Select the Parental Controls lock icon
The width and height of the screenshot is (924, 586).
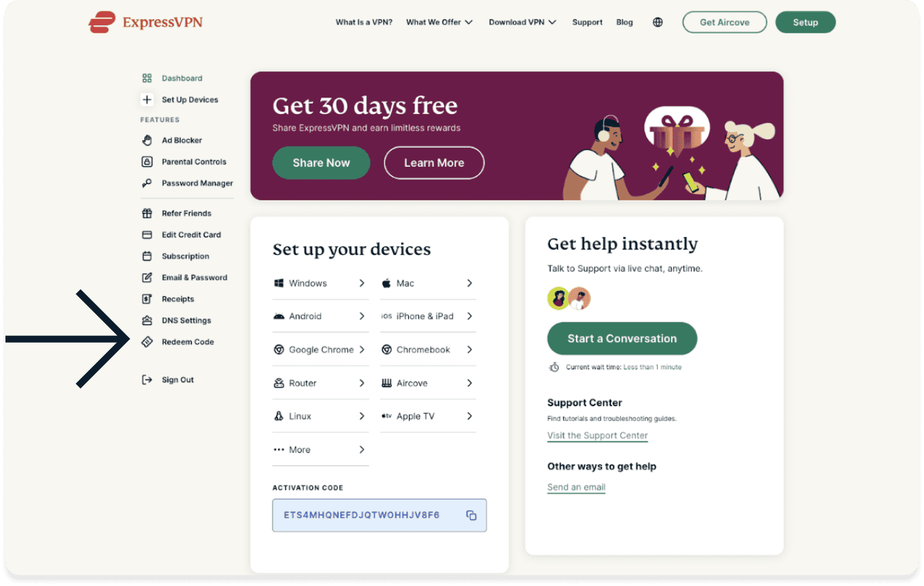point(147,162)
